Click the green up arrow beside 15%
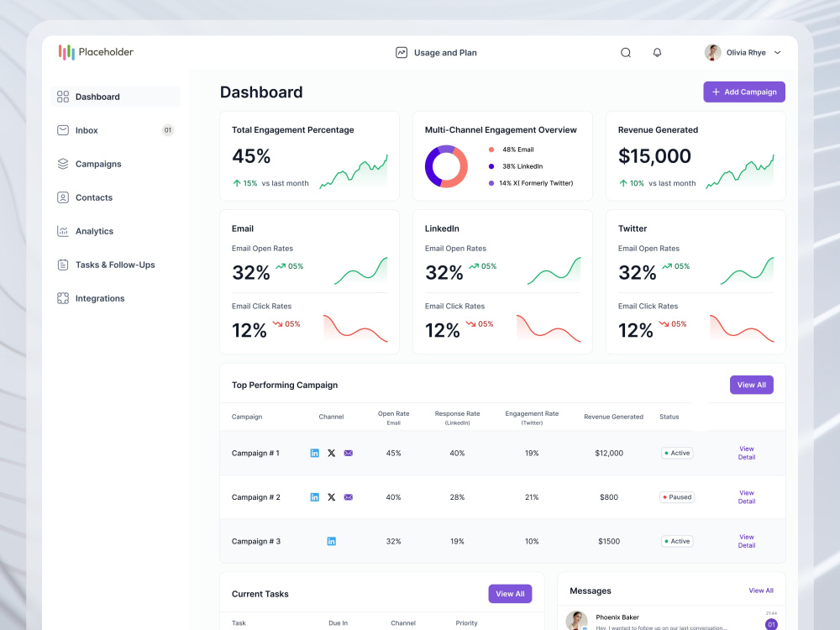This screenshot has width=840, height=630. (x=237, y=183)
